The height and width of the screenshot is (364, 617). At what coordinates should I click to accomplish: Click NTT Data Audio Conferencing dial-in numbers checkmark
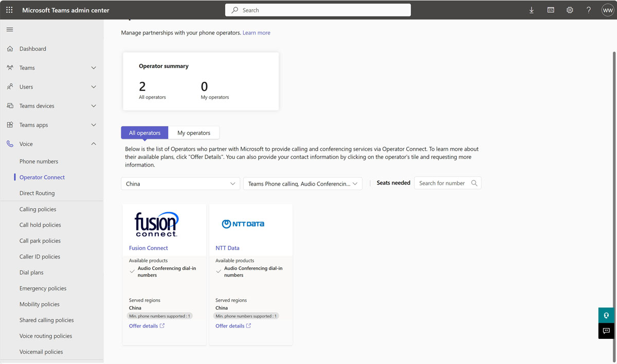[x=219, y=271]
